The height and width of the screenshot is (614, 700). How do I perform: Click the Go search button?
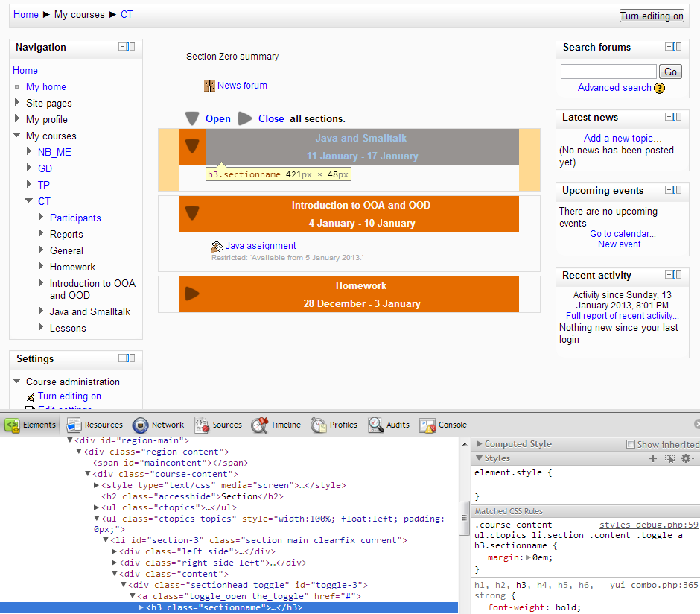click(670, 72)
